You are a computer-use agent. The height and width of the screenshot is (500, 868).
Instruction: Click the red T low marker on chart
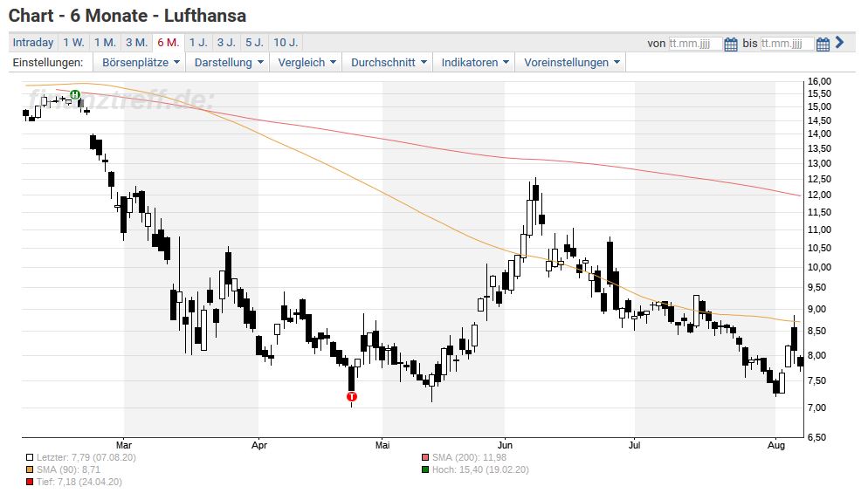pos(352,396)
